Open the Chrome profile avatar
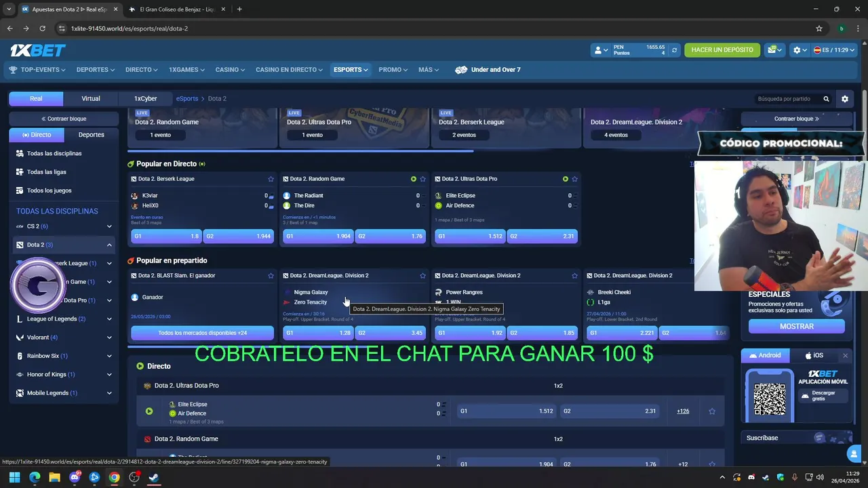The image size is (868, 488). 842,28
